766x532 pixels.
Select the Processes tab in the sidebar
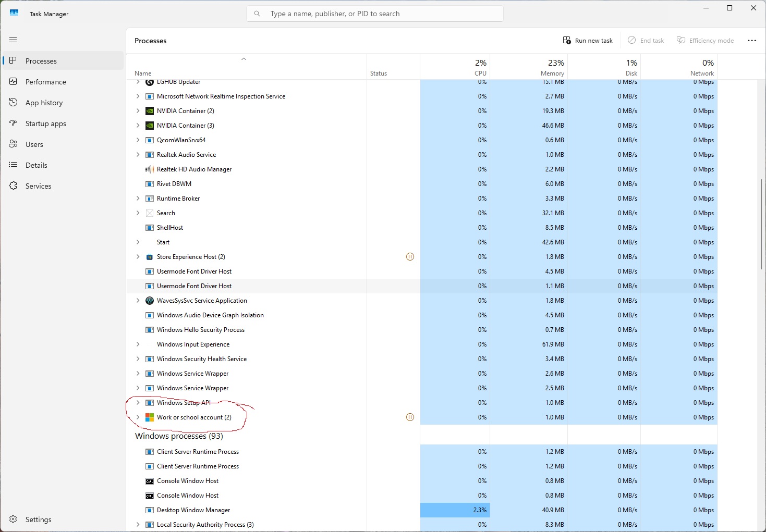(41, 60)
